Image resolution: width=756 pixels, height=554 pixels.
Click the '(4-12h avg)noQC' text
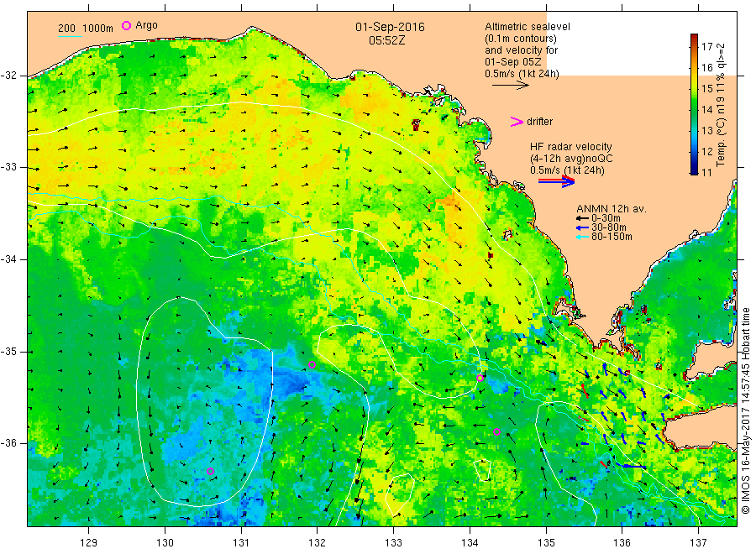coord(571,159)
